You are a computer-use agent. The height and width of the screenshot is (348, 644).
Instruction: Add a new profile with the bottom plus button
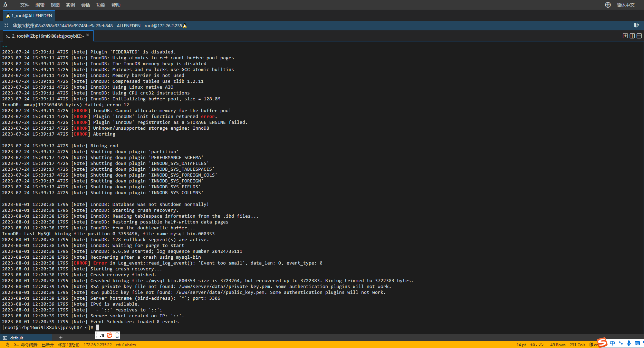coord(61,338)
